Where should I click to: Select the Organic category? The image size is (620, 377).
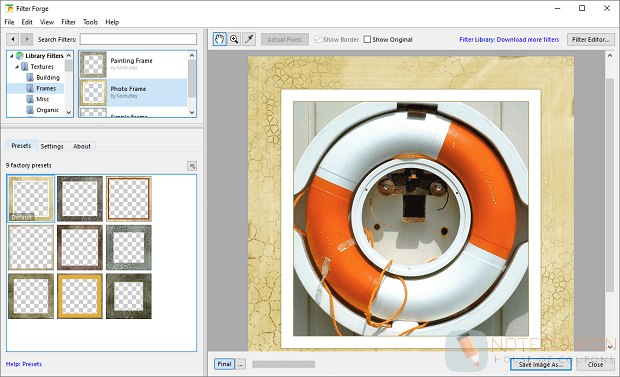(47, 110)
